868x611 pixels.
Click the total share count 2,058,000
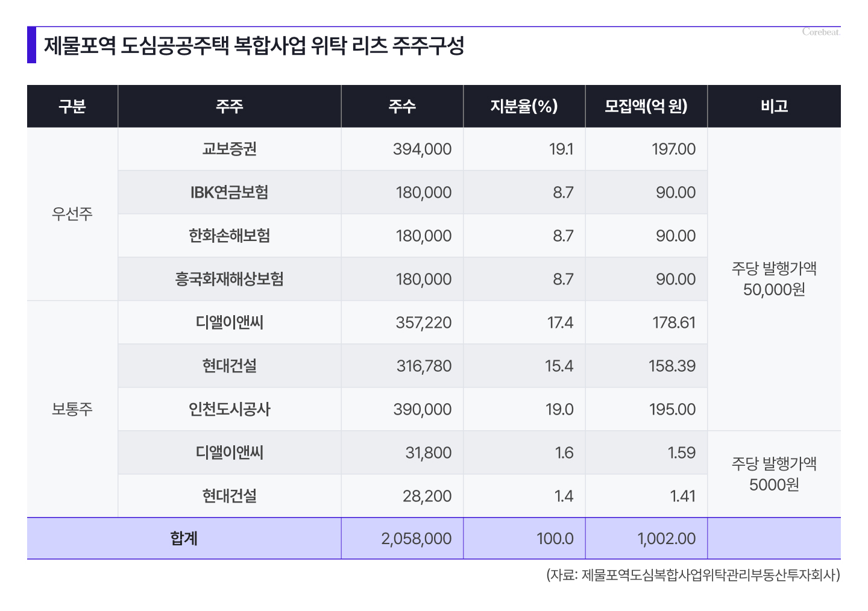pyautogui.click(x=416, y=538)
